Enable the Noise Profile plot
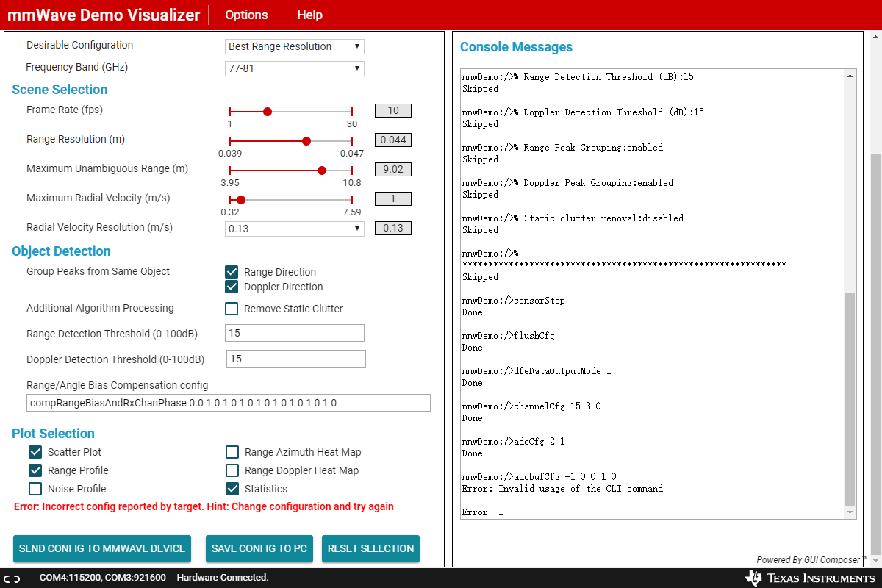 [35, 489]
